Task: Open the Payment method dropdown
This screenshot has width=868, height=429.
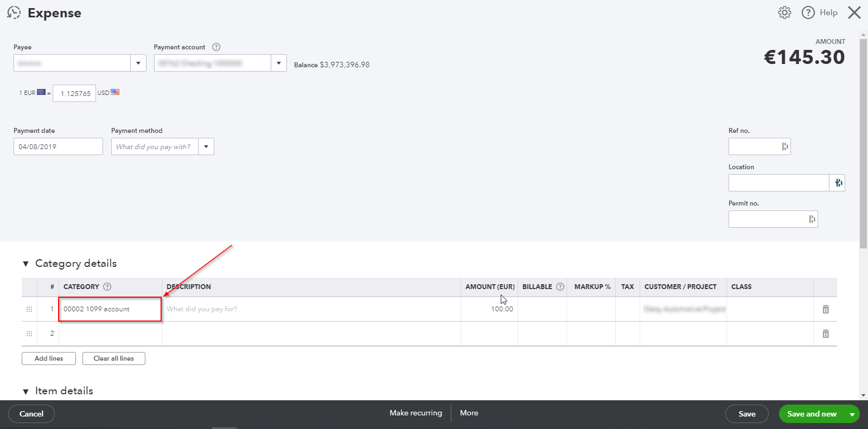Action: pyautogui.click(x=206, y=146)
